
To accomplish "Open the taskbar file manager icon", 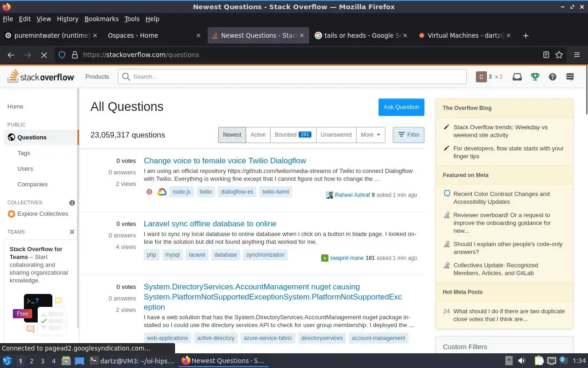I will click(x=66, y=361).
